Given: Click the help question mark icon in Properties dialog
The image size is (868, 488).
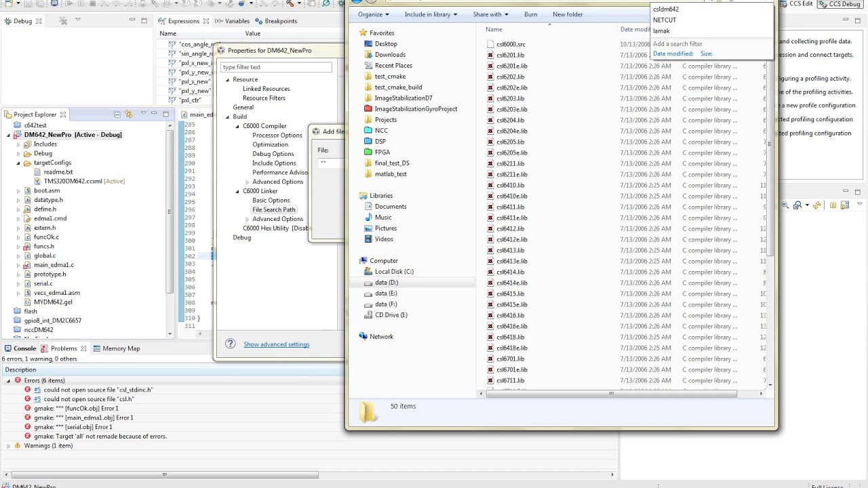Looking at the screenshot, I should 230,344.
